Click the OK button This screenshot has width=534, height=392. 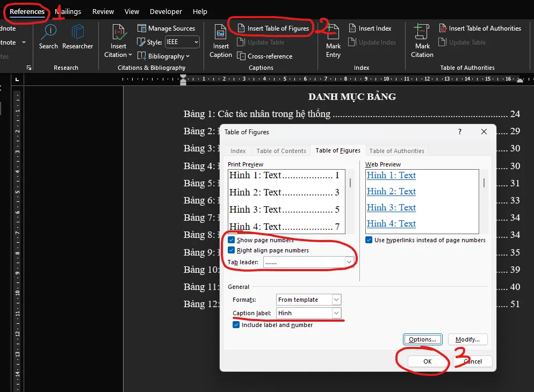(428, 361)
